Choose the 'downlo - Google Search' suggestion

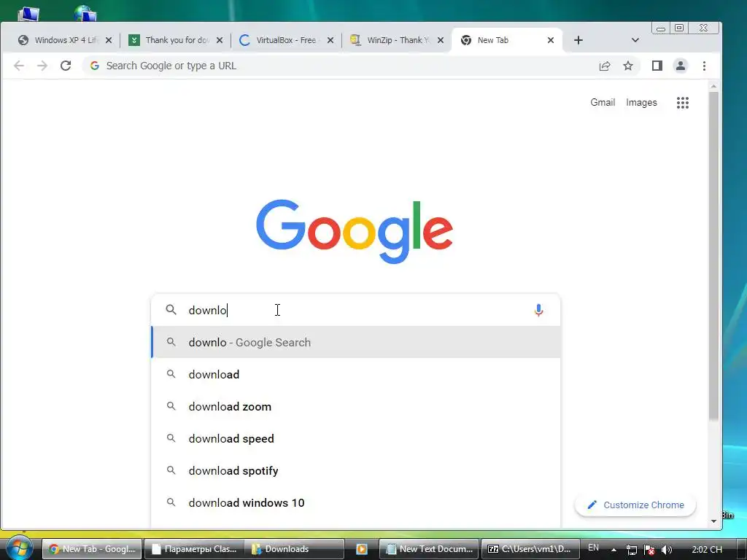(355, 343)
